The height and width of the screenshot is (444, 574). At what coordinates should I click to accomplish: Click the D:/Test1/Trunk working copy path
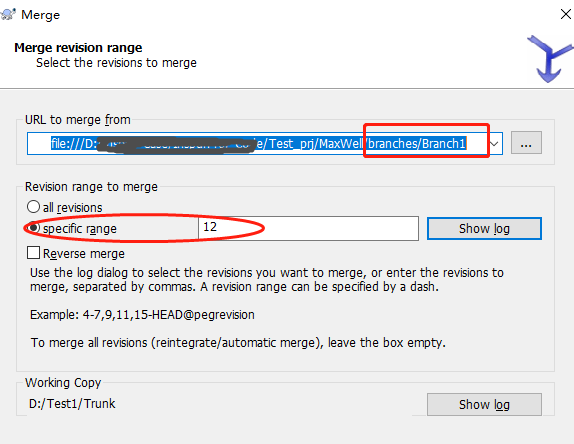tap(72, 404)
